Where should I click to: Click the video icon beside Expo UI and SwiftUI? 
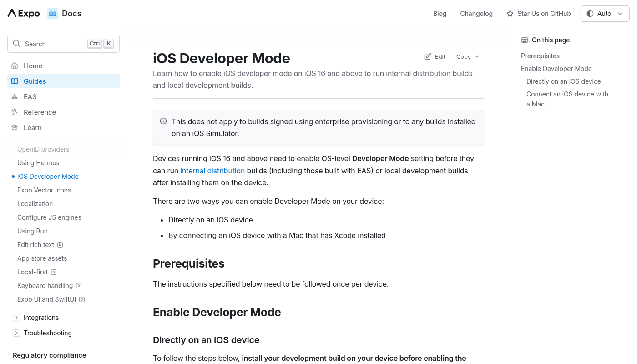point(82,299)
